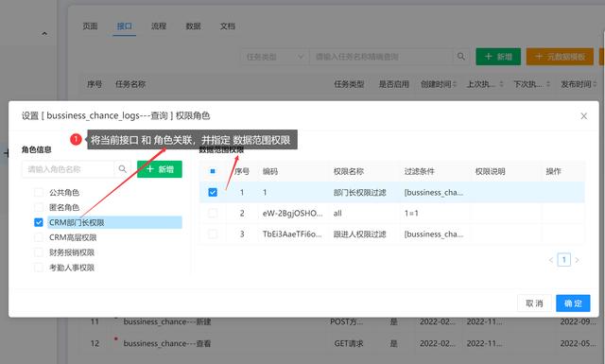
Task: Switch to 文档 tab
Action: coord(227,26)
